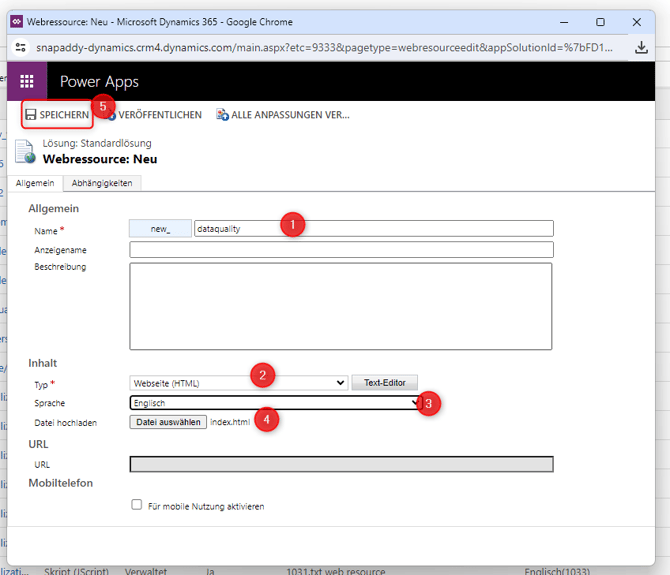
Task: Click the Datei auswählen file button
Action: 168,422
